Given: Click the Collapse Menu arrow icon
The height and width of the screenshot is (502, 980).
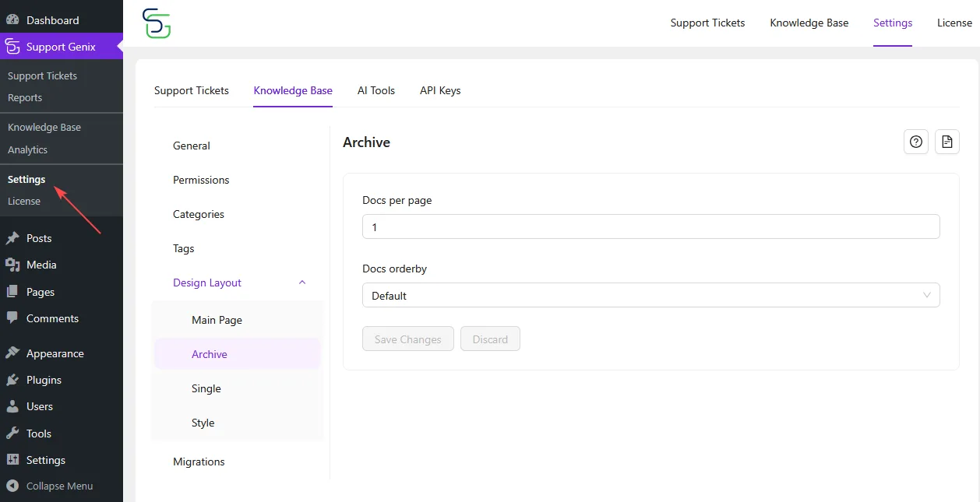Looking at the screenshot, I should click(12, 486).
